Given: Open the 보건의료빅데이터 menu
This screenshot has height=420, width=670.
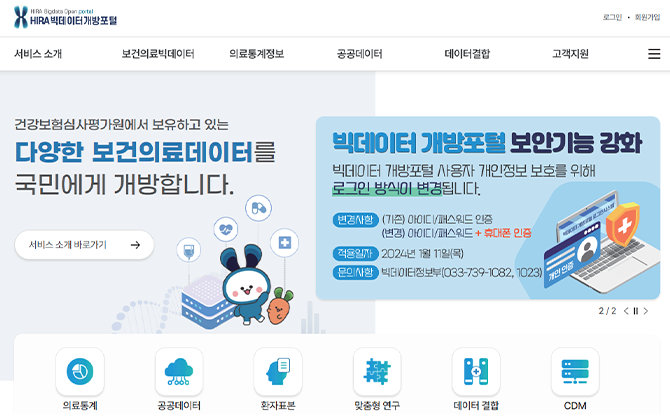Looking at the screenshot, I should point(158,54).
